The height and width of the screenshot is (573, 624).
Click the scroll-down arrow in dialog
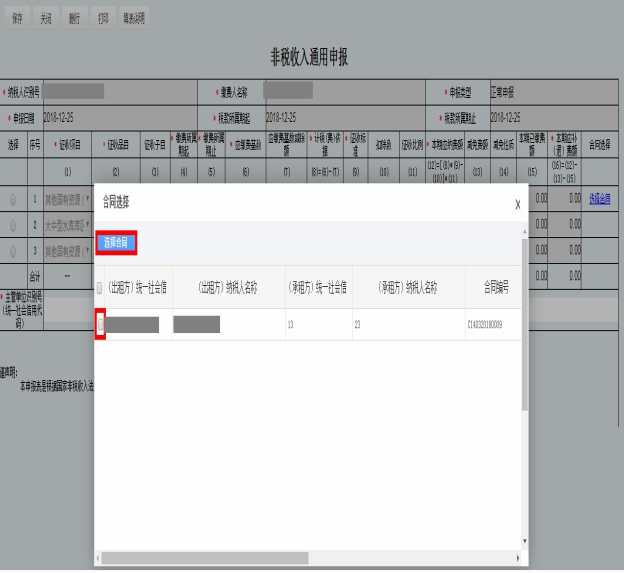(525, 541)
